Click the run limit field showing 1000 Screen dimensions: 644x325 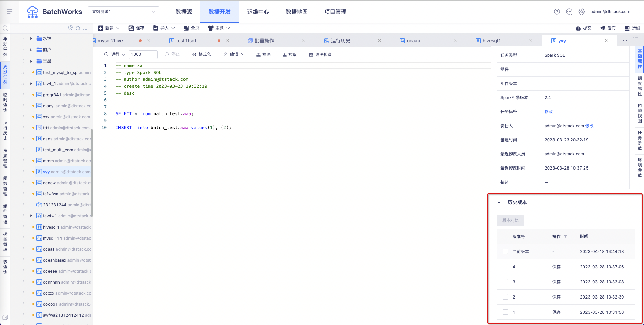[143, 54]
